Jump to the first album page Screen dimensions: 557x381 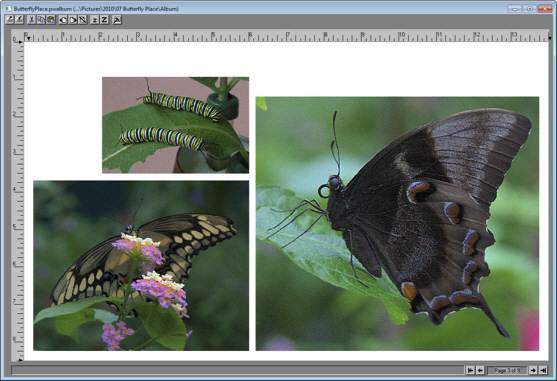click(470, 370)
